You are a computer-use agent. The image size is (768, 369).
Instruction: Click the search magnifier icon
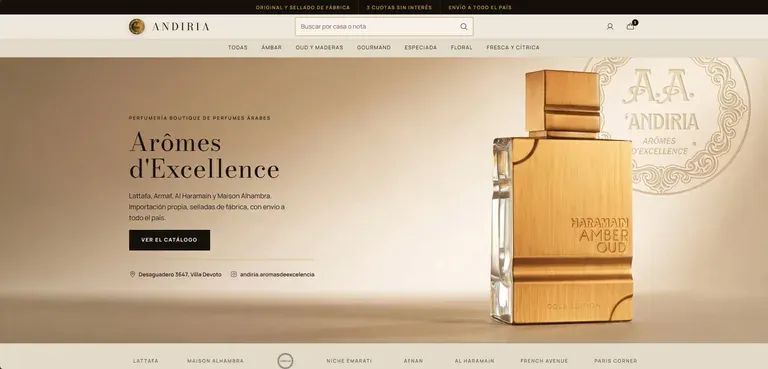[463, 26]
